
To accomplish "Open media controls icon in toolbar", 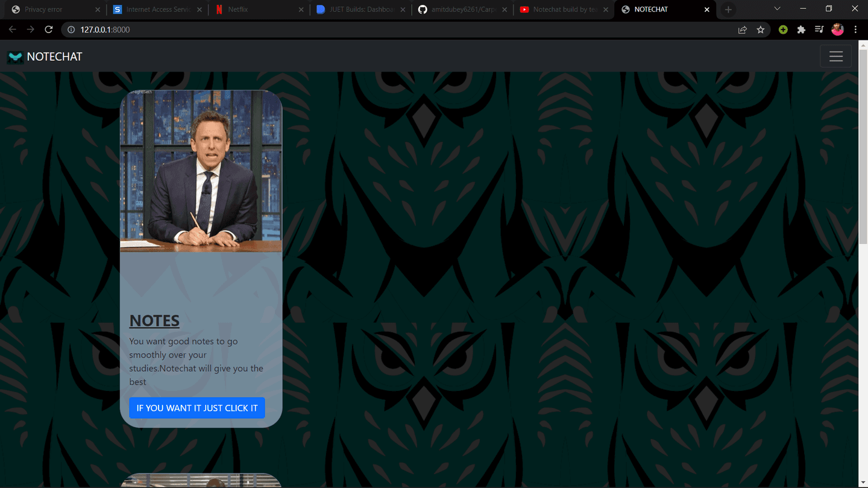I will tap(819, 30).
